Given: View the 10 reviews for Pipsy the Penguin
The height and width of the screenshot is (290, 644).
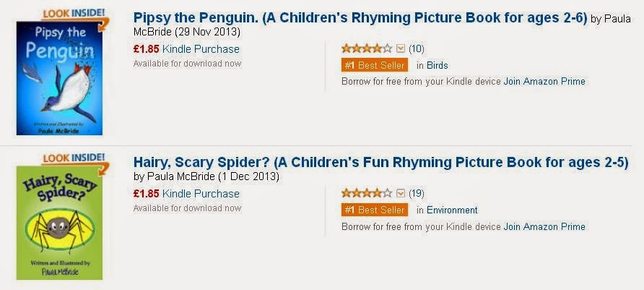Looking at the screenshot, I should tap(417, 48).
